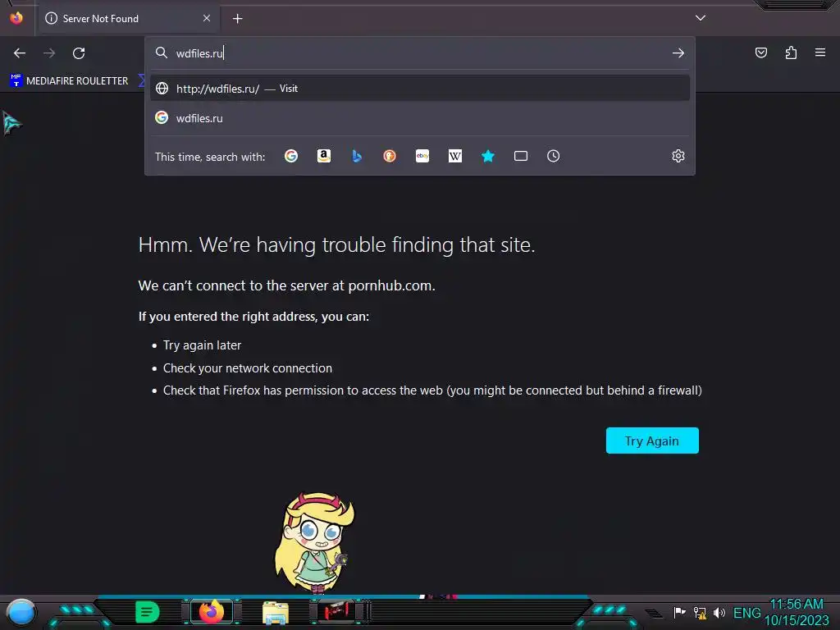The width and height of the screenshot is (840, 630).
Task: Reload the current page
Action: (79, 53)
